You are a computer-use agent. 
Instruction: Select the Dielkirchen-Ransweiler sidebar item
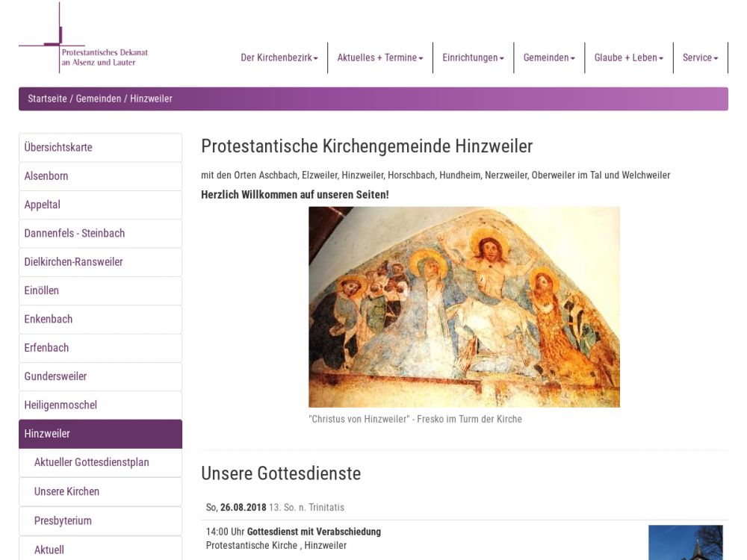click(x=101, y=262)
